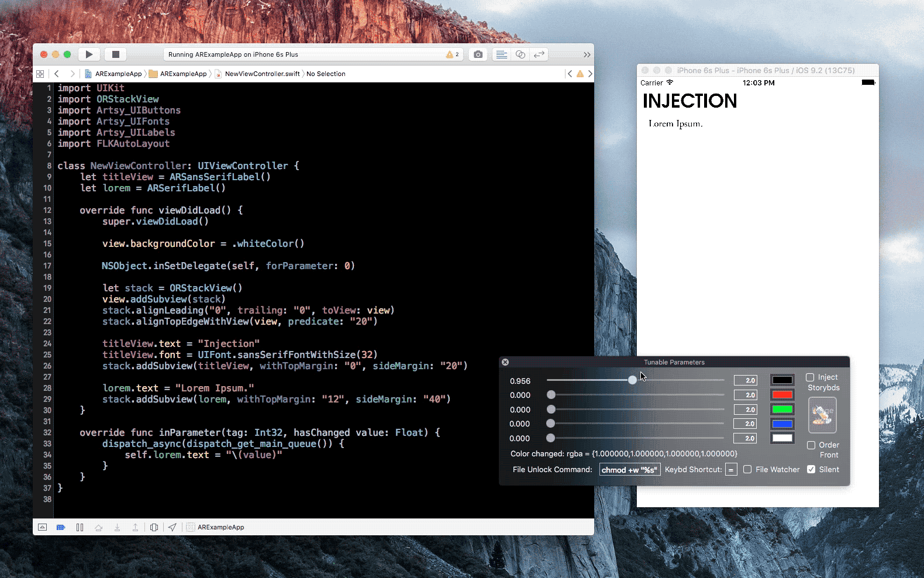Image resolution: width=924 pixels, height=578 pixels.
Task: Click the INJECTION title in simulator
Action: click(690, 101)
